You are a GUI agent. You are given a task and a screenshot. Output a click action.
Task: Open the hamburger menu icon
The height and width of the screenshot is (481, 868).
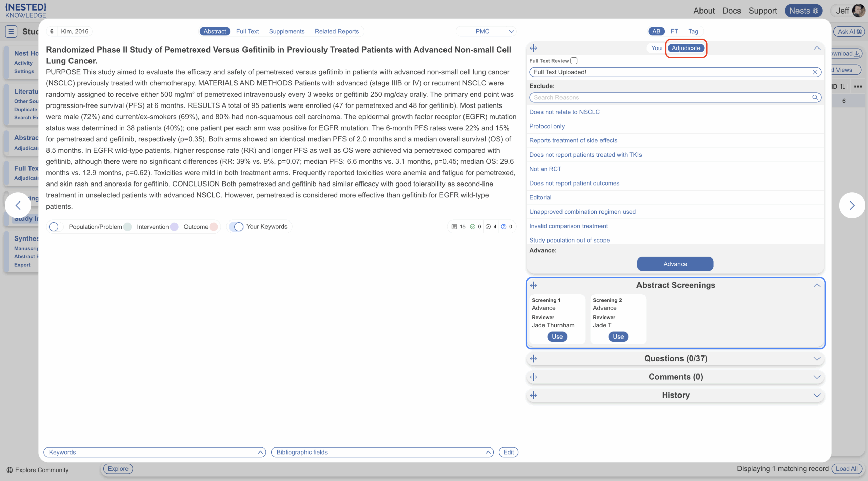point(11,32)
